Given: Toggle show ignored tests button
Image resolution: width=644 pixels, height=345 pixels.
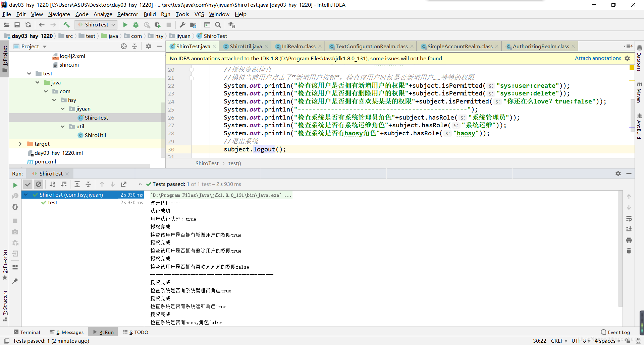Looking at the screenshot, I should coord(39,184).
